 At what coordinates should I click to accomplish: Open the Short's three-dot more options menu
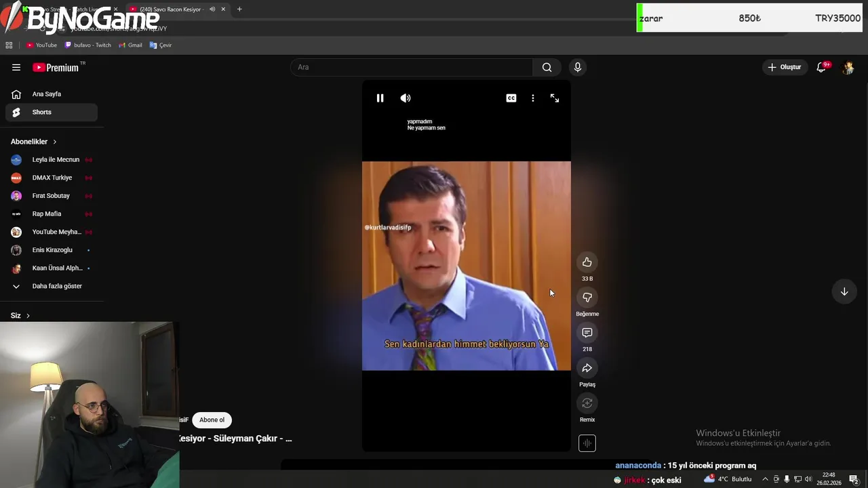(533, 98)
